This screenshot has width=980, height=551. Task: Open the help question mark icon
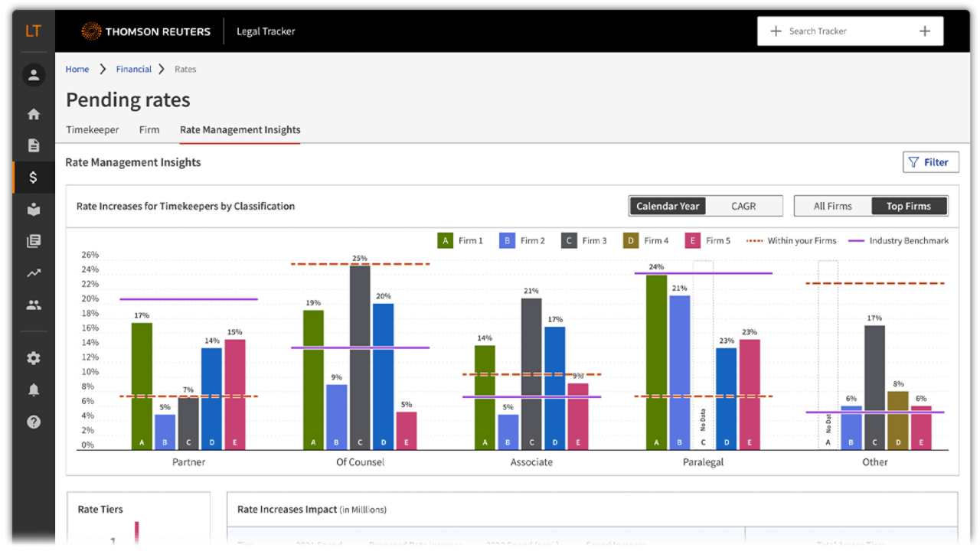pos(33,422)
